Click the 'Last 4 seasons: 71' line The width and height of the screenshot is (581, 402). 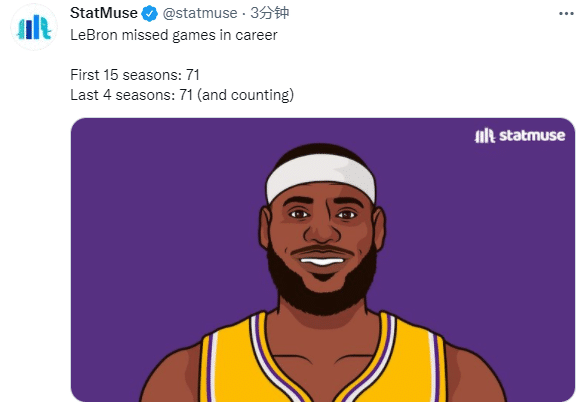[132, 95]
